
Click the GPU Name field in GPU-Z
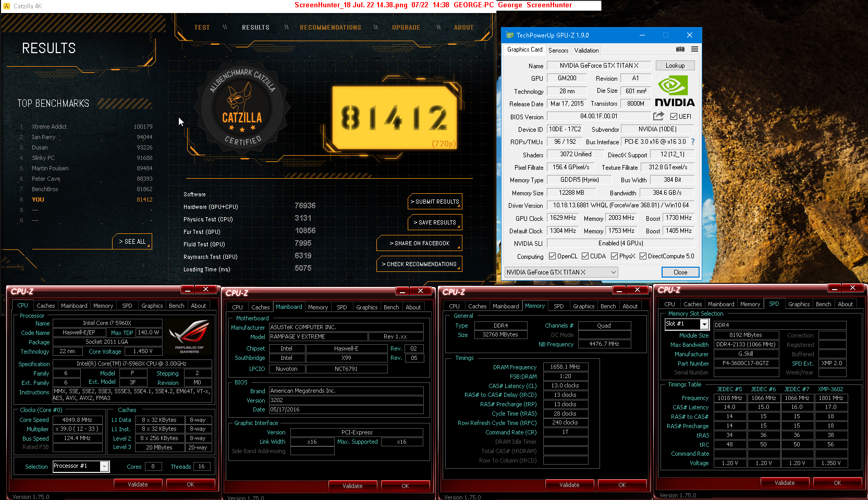tap(598, 66)
